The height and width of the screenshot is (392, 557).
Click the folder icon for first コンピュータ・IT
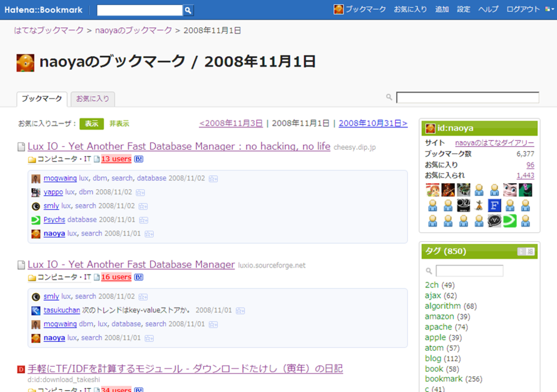[32, 159]
